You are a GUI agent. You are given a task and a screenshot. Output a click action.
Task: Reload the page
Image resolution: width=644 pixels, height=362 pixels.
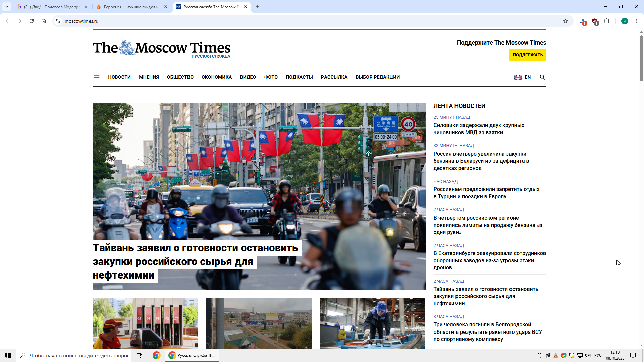(32, 21)
